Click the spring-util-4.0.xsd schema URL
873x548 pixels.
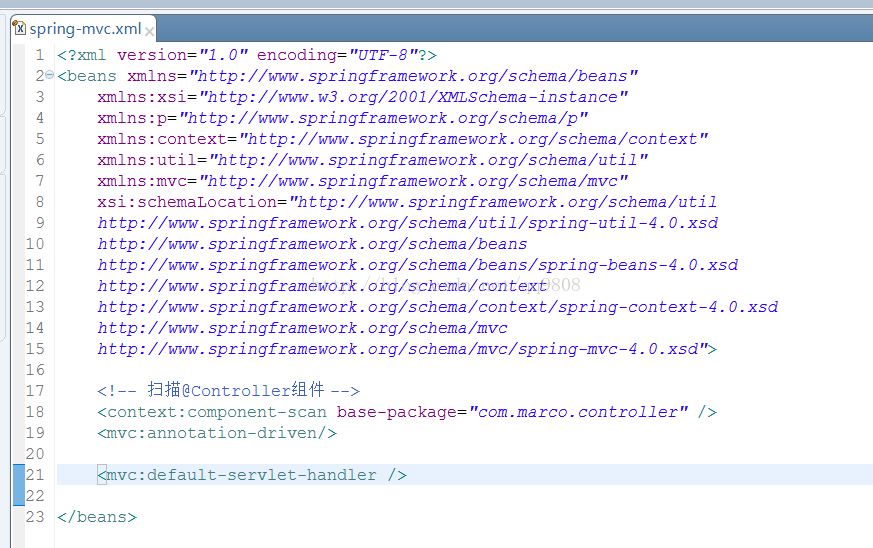407,223
